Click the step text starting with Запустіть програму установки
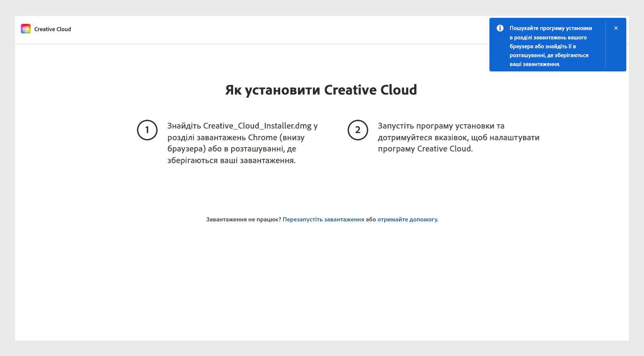Screen dimensions: 644x356 [x=459, y=137]
